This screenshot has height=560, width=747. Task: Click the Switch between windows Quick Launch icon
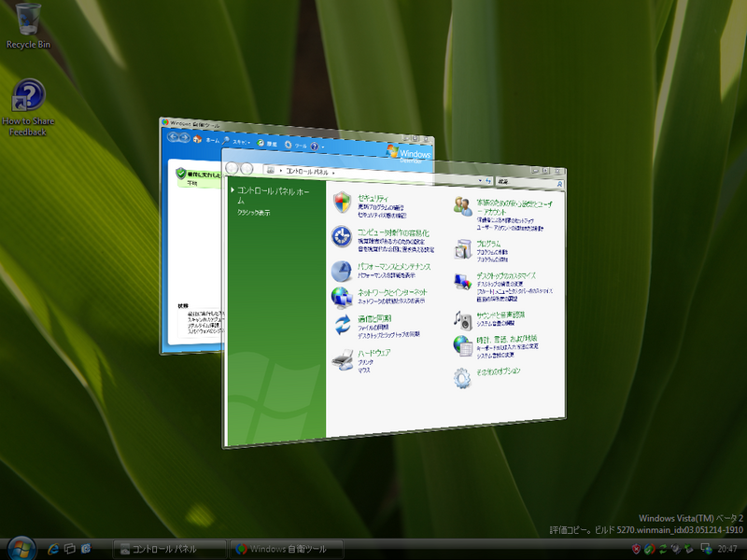pos(70,549)
